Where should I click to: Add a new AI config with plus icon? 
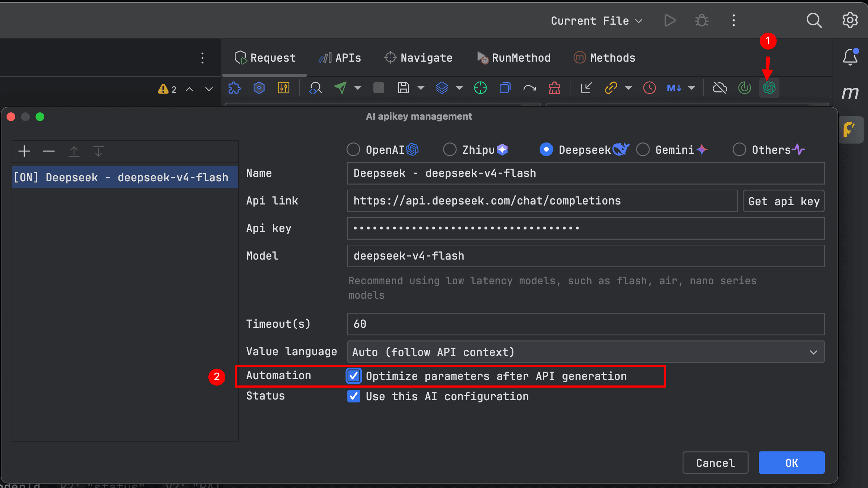(24, 151)
